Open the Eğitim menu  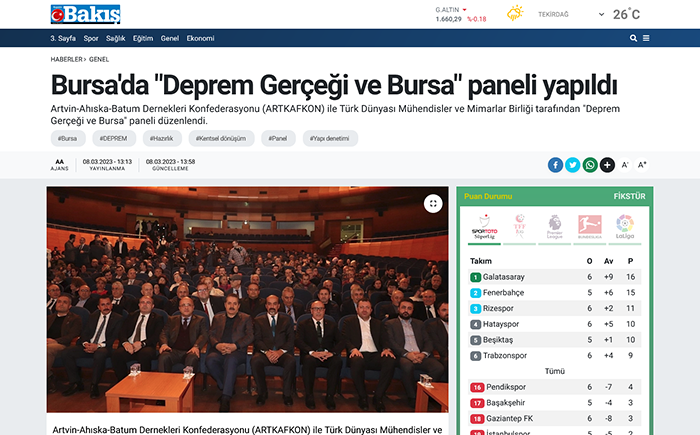(x=143, y=38)
